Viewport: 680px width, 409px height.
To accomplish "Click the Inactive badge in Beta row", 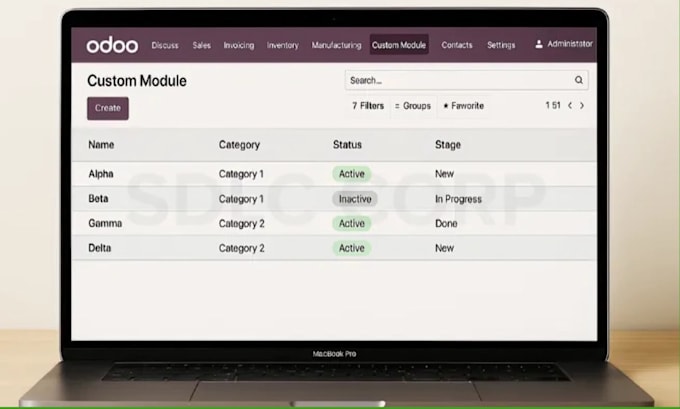I will point(355,199).
